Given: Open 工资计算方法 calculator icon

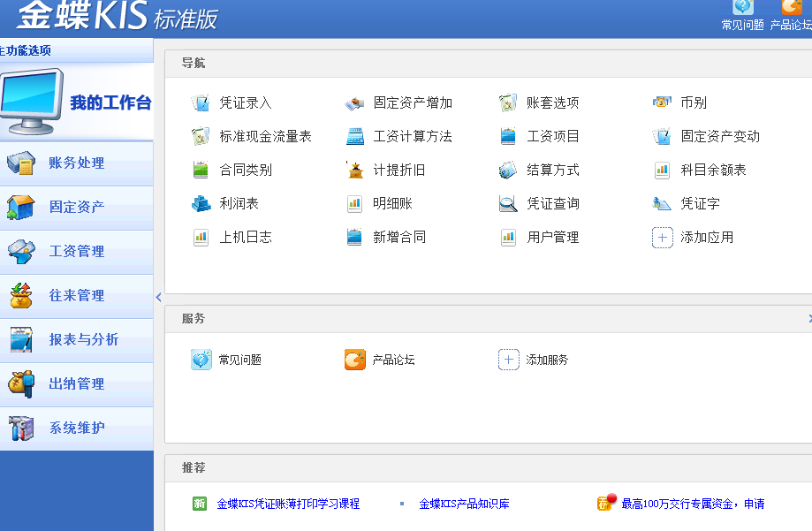Looking at the screenshot, I should (354, 136).
